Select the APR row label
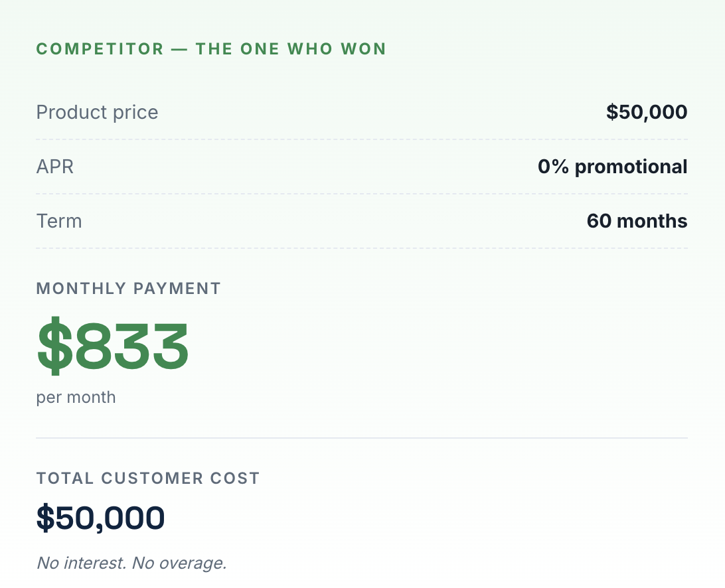 point(55,167)
